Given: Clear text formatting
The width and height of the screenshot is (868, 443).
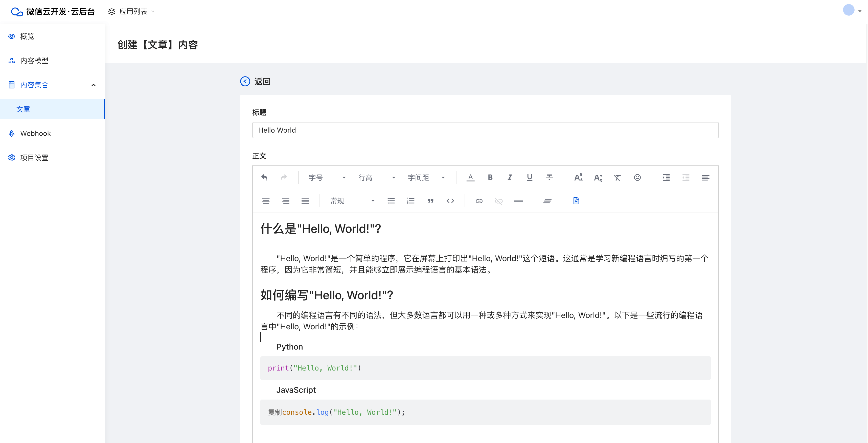Looking at the screenshot, I should (x=617, y=177).
